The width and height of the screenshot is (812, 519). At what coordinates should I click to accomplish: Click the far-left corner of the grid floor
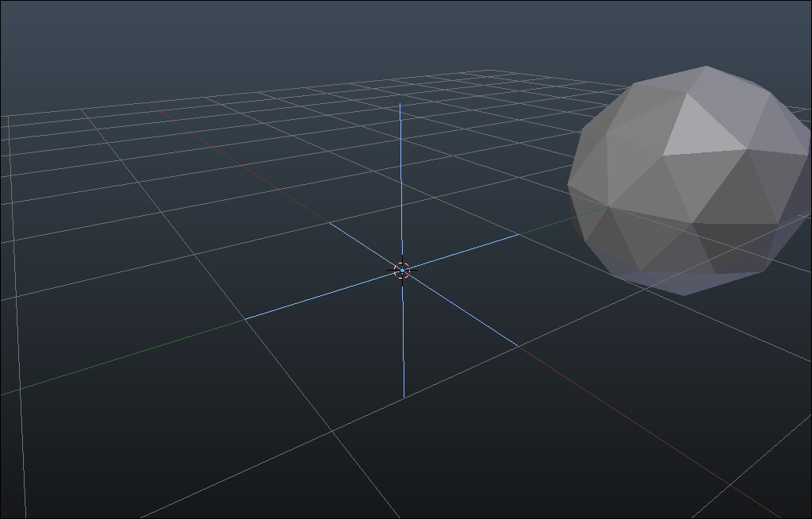[x=8, y=117]
